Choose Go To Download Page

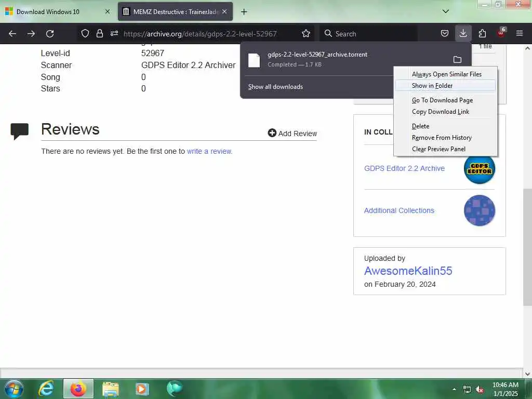[x=445, y=100]
